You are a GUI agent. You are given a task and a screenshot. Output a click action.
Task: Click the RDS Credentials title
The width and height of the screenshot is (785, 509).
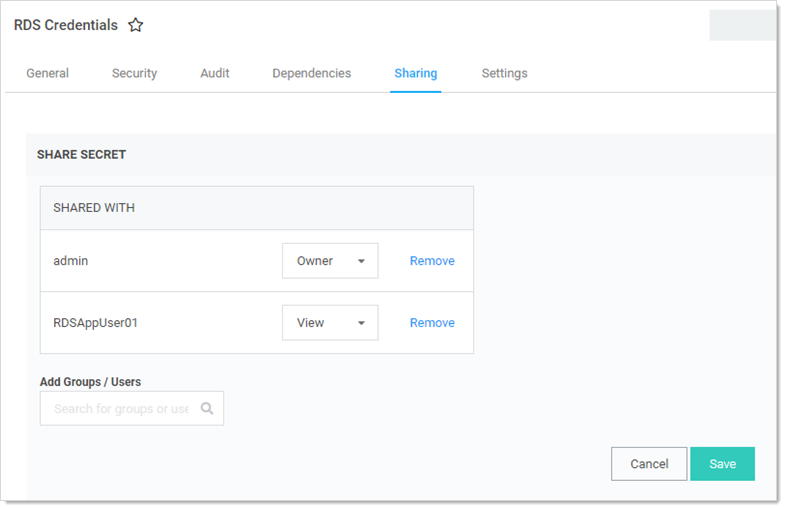66,25
